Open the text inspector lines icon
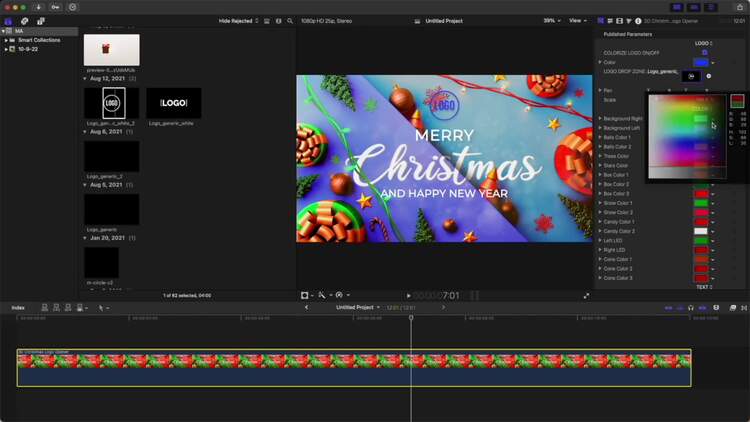 pyautogui.click(x=610, y=21)
